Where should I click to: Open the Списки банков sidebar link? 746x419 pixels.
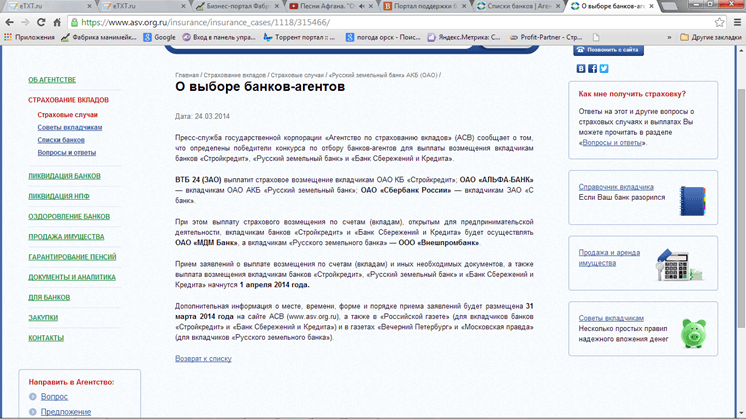[x=61, y=140]
